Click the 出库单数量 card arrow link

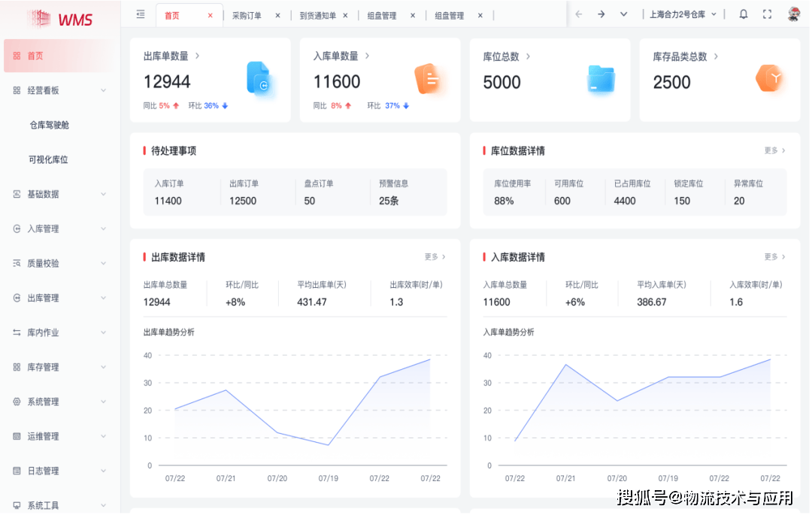(195, 55)
